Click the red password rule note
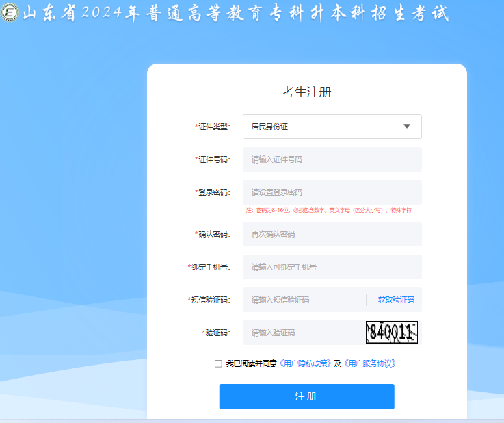This screenshot has height=423, width=504. click(328, 211)
